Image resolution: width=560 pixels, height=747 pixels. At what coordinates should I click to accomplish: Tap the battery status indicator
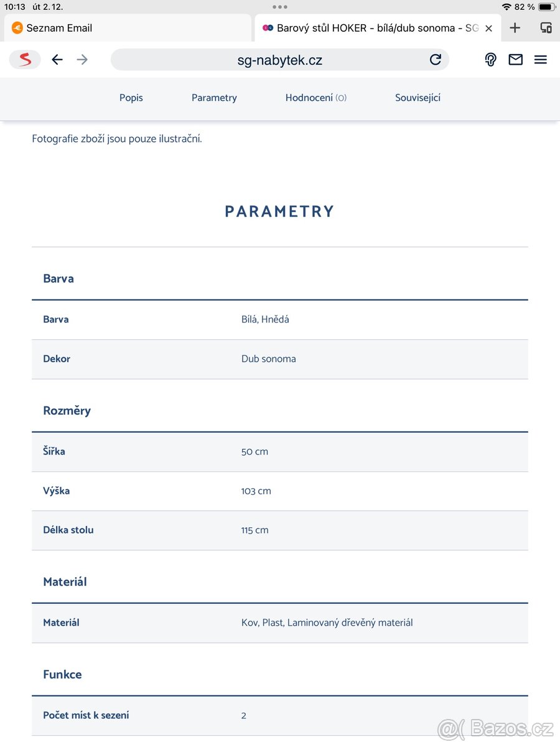click(546, 7)
